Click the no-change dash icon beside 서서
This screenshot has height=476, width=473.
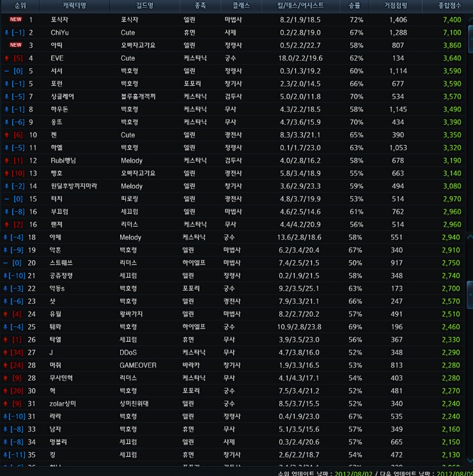[x=7, y=71]
